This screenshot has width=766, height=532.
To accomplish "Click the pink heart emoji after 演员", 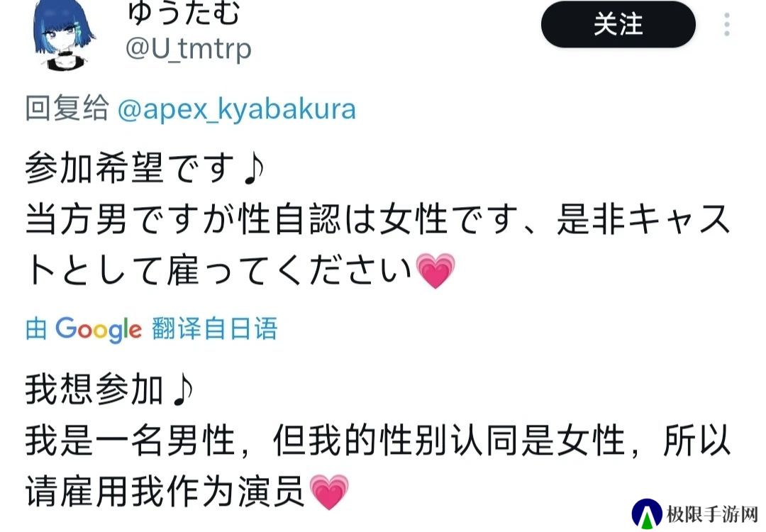I will tap(329, 492).
